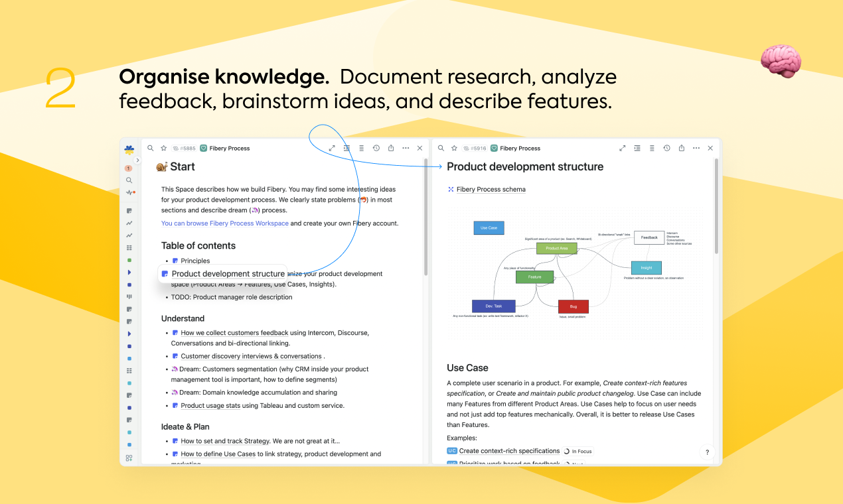Open the vertical bars board icon in sidebar
Viewport: 843px width, 504px height.
[129, 296]
